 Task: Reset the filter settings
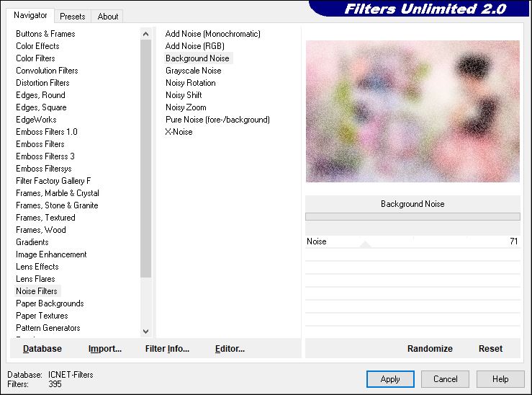coord(491,349)
